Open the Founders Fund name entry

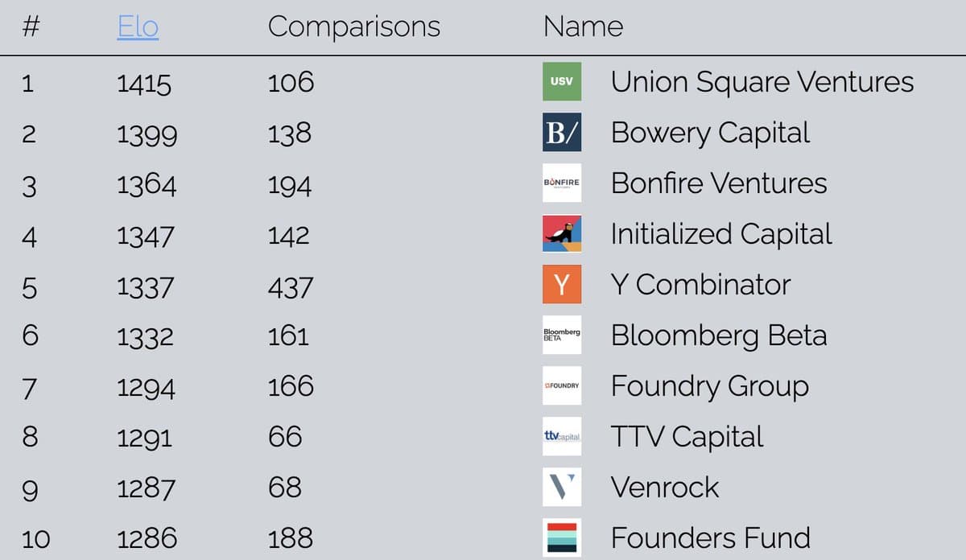pyautogui.click(x=711, y=537)
